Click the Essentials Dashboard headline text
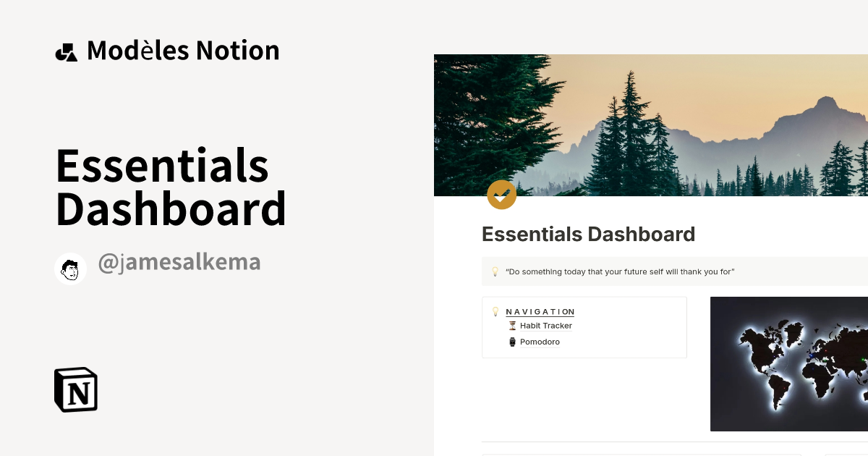This screenshot has width=868, height=456. point(171,187)
